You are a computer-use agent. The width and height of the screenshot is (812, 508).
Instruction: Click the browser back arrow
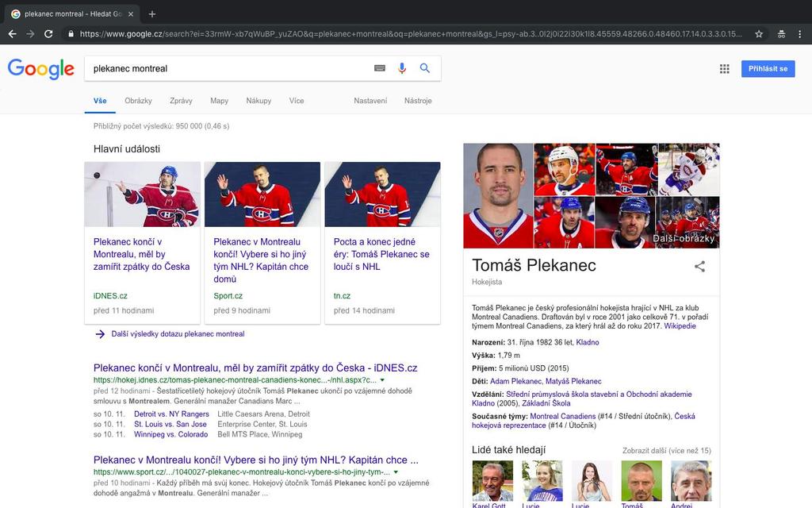coord(13,34)
